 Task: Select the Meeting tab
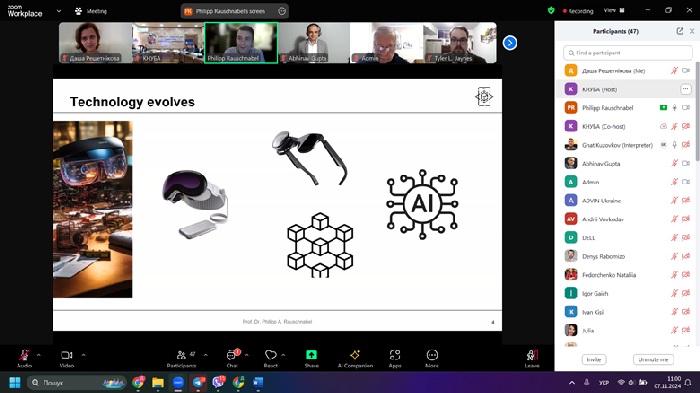(91, 11)
